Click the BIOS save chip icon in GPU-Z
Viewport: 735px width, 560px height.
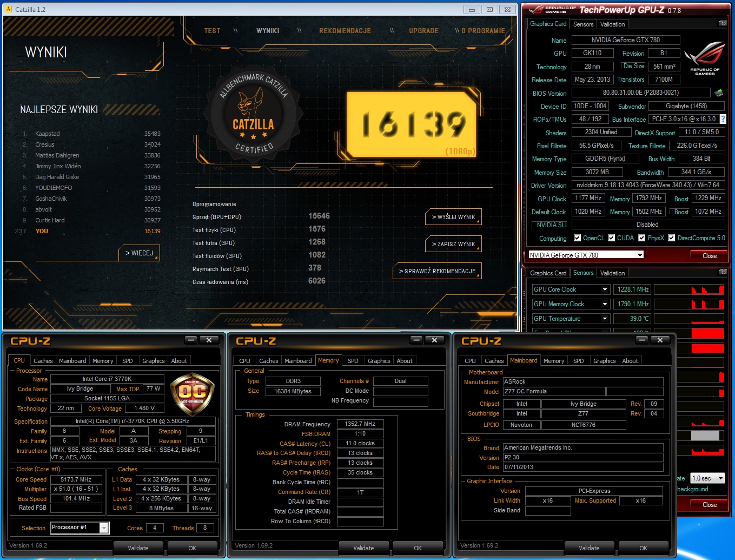(719, 93)
